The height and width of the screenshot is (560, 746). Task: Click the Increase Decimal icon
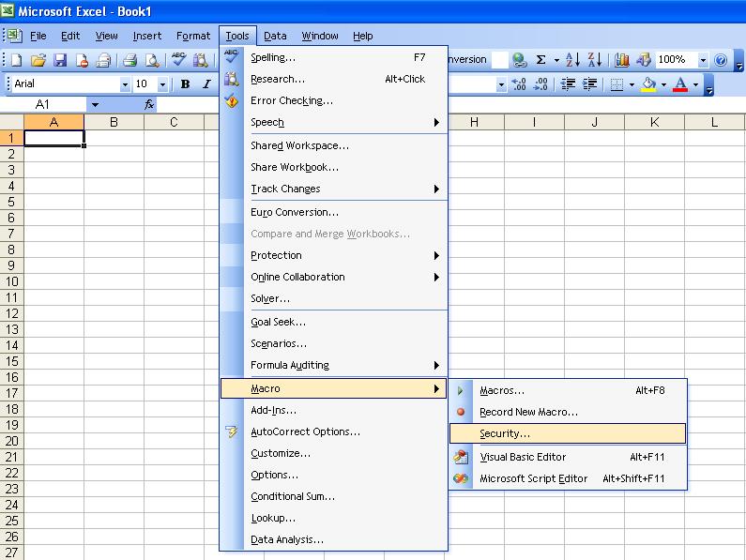point(519,84)
